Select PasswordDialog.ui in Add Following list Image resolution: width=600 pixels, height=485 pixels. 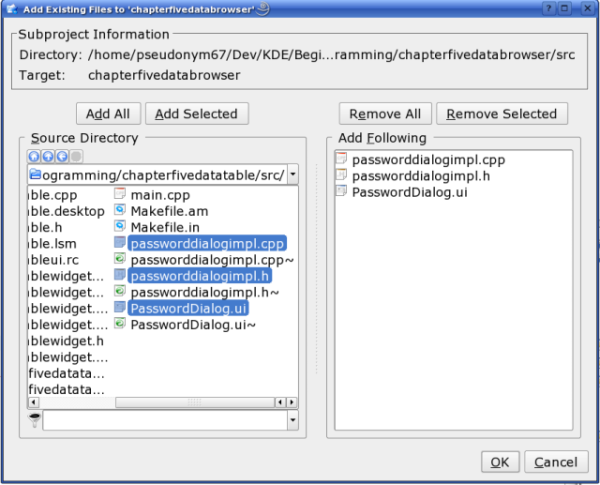[409, 192]
